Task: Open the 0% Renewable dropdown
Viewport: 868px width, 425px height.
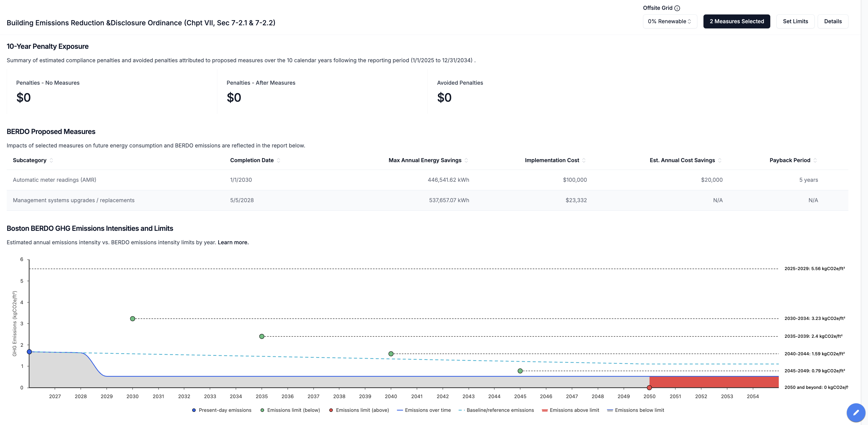Action: pos(669,21)
